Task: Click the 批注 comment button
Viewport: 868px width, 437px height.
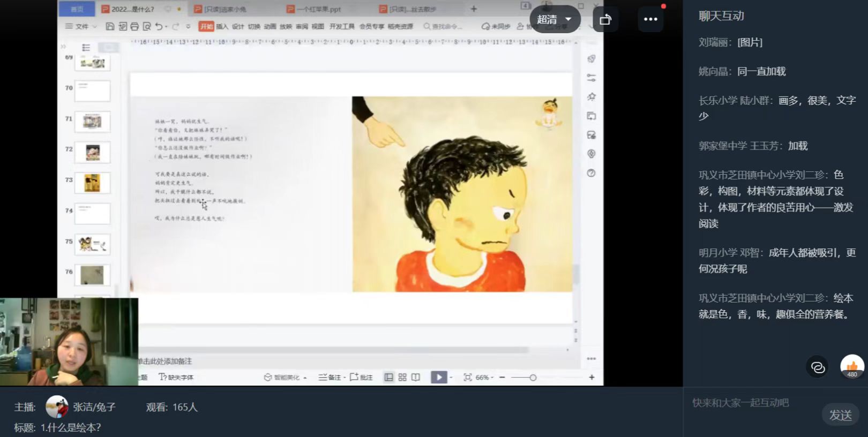Action: [x=361, y=377]
